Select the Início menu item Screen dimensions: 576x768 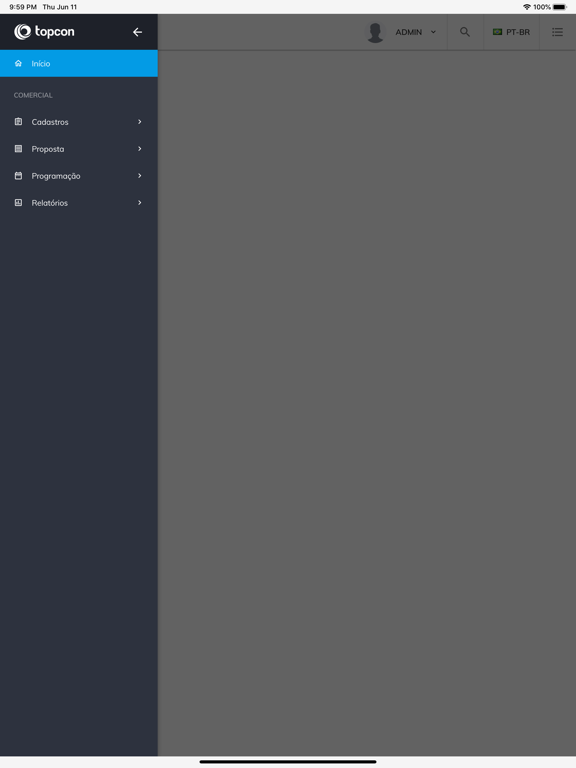[x=79, y=63]
